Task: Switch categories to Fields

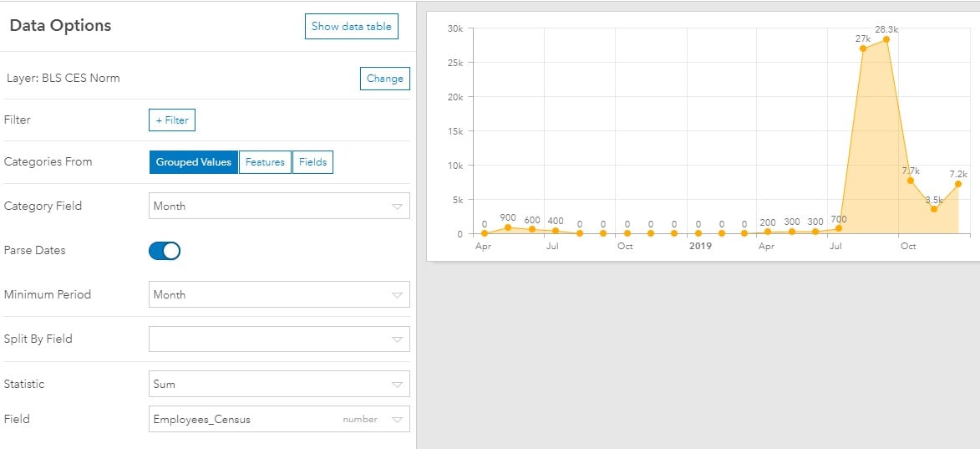Action: pos(312,162)
